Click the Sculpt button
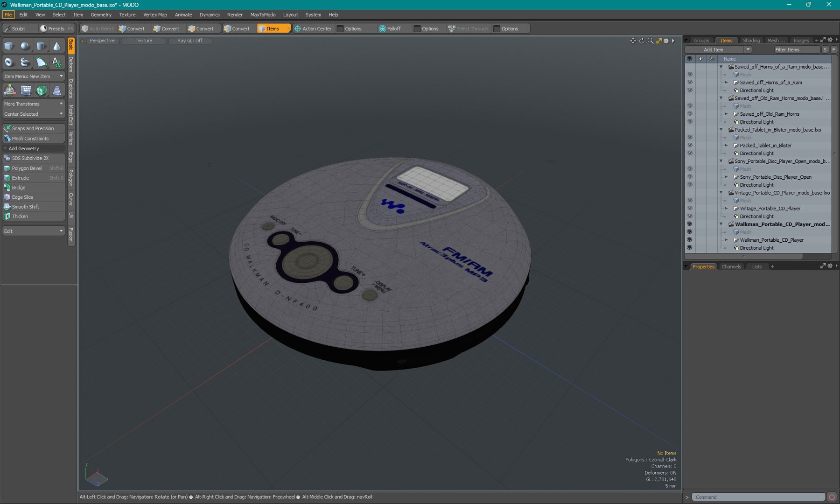840x504 pixels. [19, 28]
